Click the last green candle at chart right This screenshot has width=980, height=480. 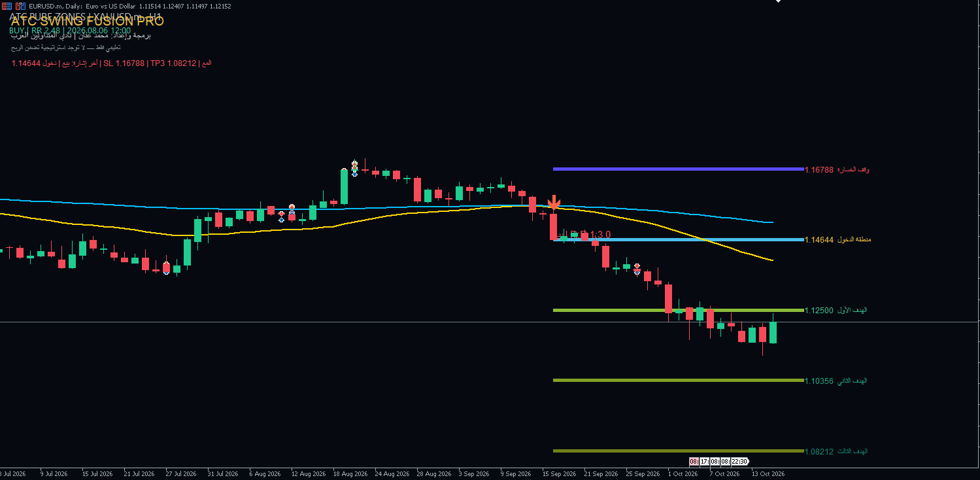[x=773, y=332]
